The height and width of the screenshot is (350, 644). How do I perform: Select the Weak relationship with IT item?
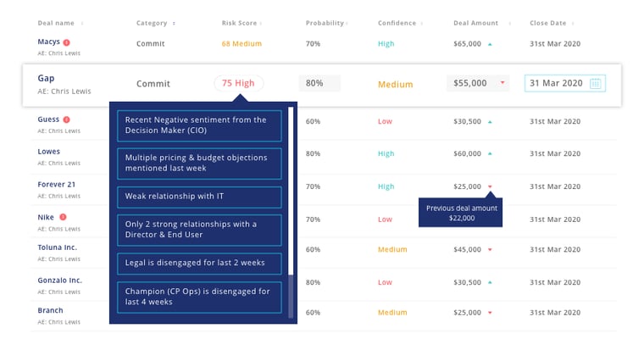click(199, 197)
